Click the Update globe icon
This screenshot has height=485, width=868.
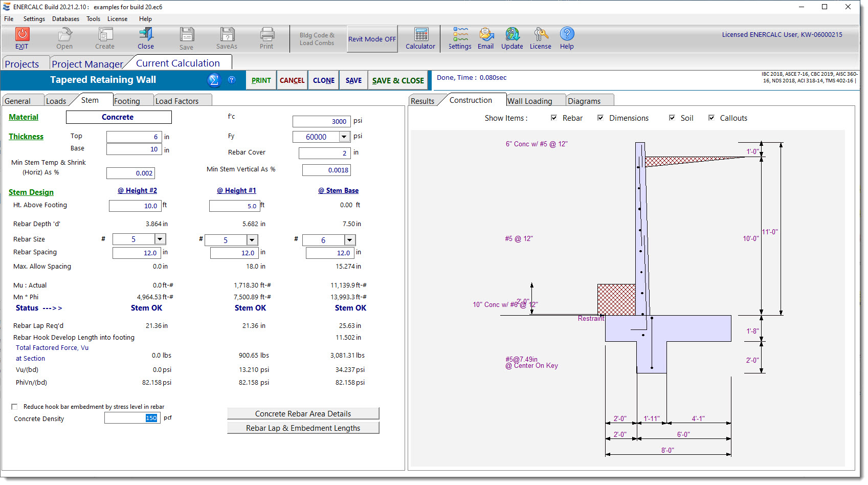(512, 34)
